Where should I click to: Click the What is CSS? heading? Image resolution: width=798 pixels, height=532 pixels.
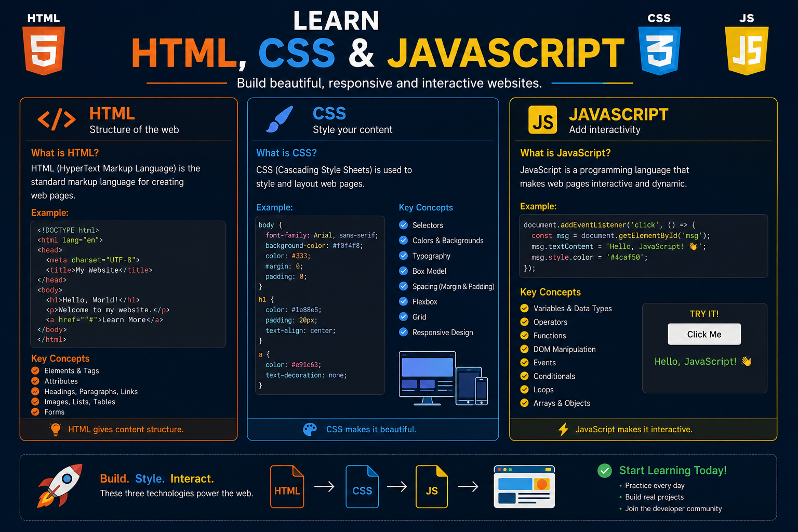tap(286, 153)
